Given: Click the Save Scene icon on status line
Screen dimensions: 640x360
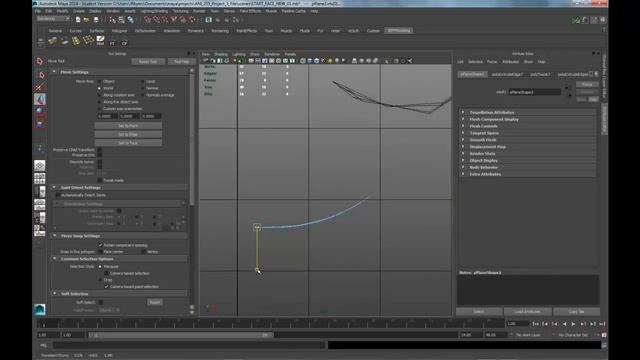Looking at the screenshot, I should coord(96,20).
